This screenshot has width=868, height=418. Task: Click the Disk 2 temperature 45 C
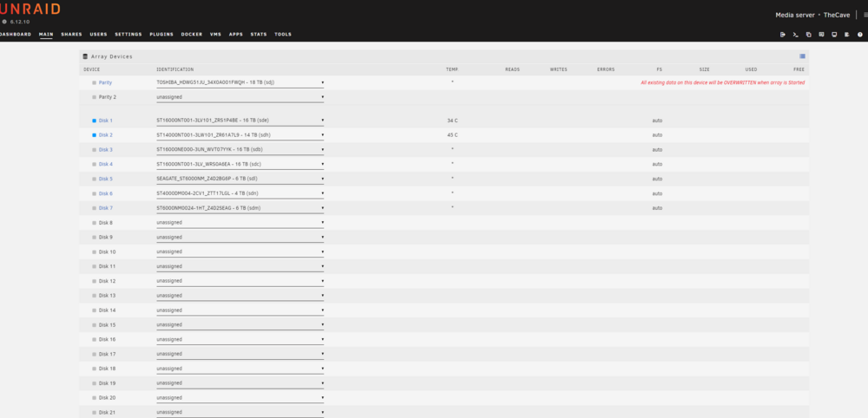coord(452,135)
